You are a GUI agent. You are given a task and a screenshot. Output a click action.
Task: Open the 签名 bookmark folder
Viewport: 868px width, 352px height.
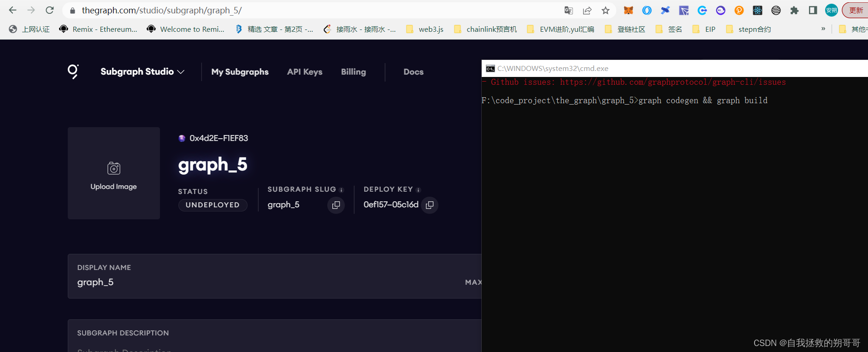(668, 29)
